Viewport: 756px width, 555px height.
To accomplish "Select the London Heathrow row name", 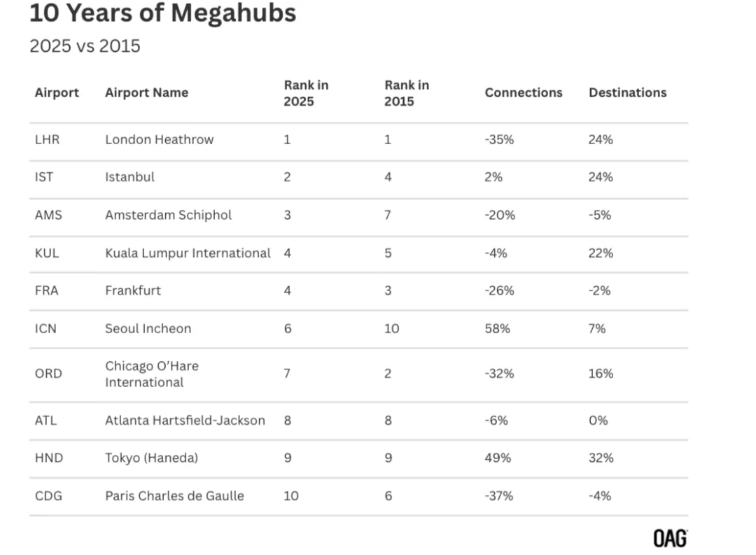I will (x=159, y=139).
